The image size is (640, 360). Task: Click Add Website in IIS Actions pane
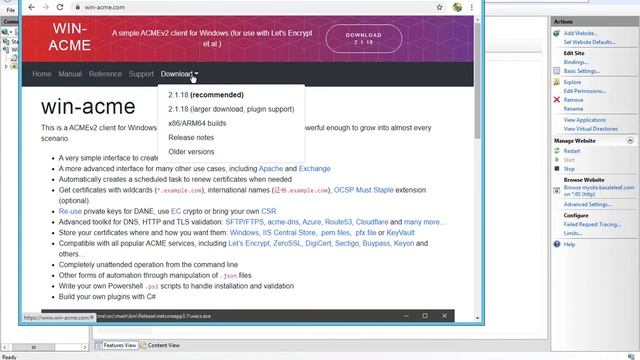click(x=580, y=33)
